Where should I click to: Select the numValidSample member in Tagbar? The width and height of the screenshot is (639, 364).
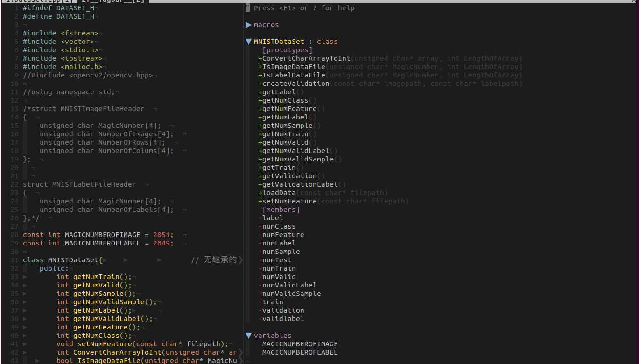click(292, 294)
